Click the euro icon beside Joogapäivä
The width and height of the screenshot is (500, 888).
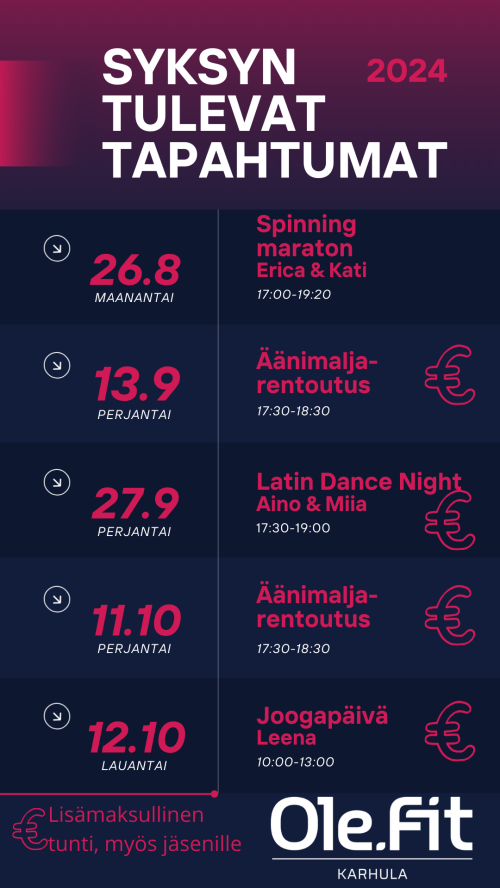450,731
